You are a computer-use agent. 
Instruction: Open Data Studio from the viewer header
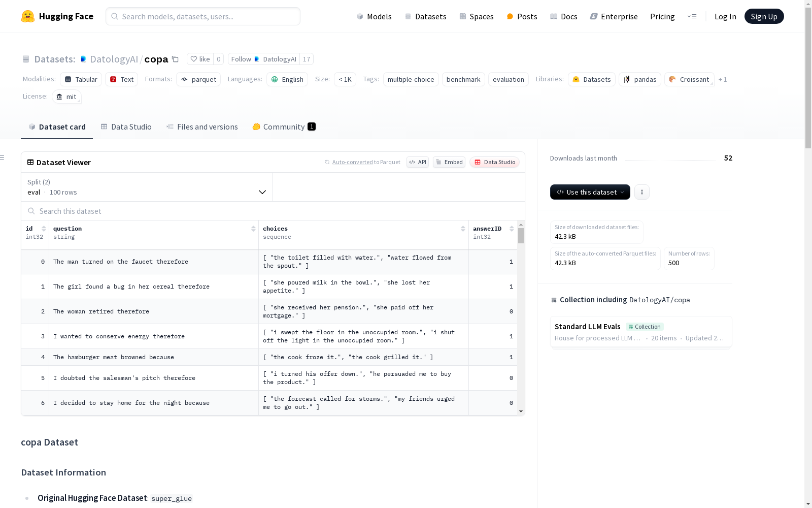pos(495,162)
